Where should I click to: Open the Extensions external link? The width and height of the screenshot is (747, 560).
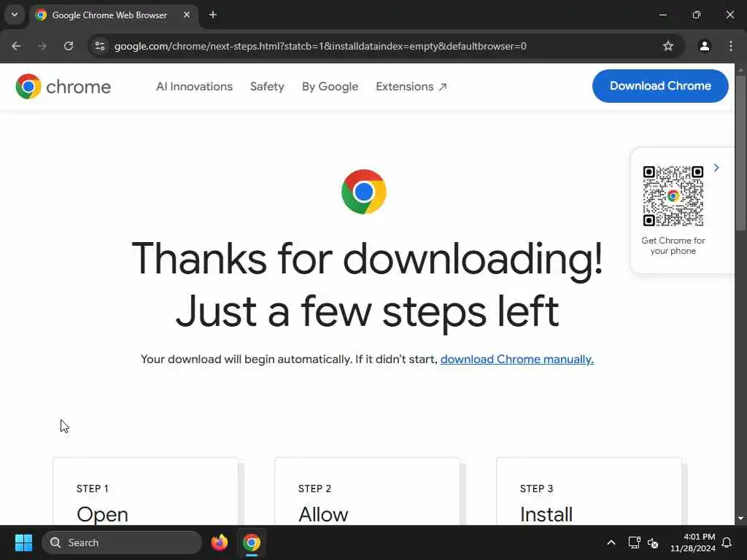pos(411,87)
